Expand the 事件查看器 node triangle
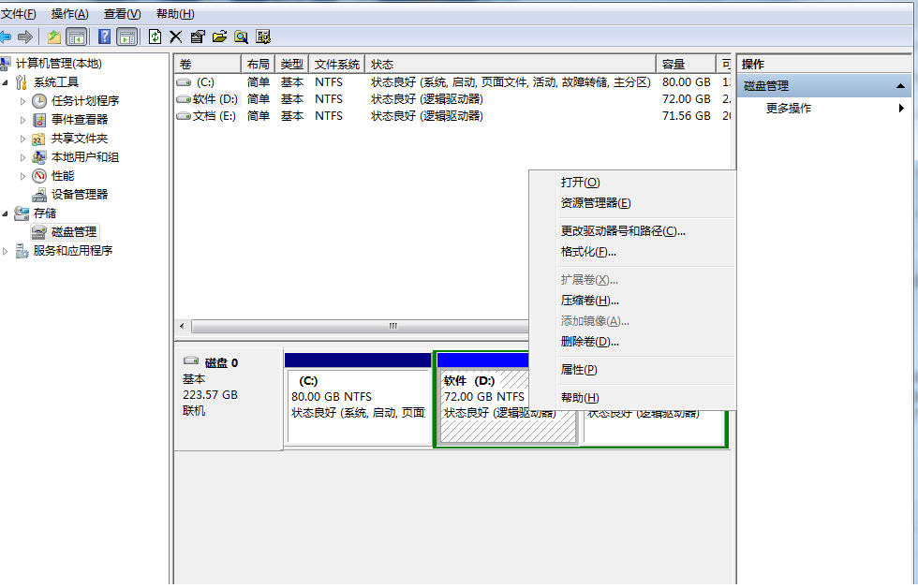Screen dimensions: 918x588 click(x=22, y=120)
